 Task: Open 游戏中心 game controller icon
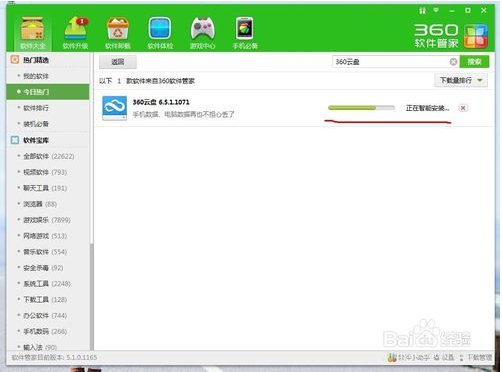coord(202,33)
